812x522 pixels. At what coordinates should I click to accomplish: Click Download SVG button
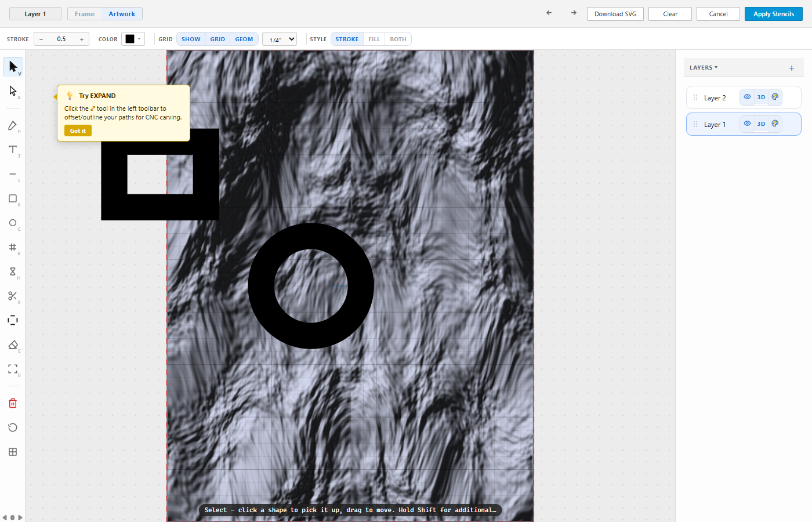[615, 14]
